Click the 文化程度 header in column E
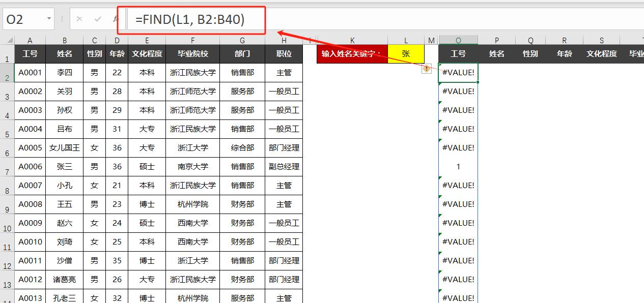Image resolution: width=644 pixels, height=303 pixels. 147,53
